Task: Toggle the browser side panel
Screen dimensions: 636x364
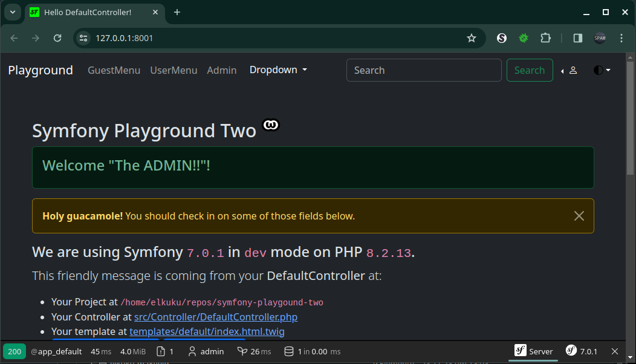Action: [x=578, y=38]
